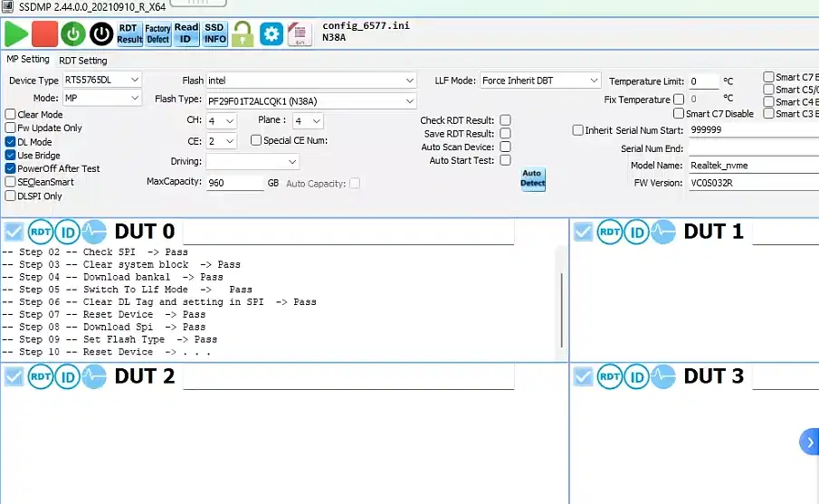Switch to the MP Setting tab
This screenshot has height=504, width=819.
click(28, 59)
